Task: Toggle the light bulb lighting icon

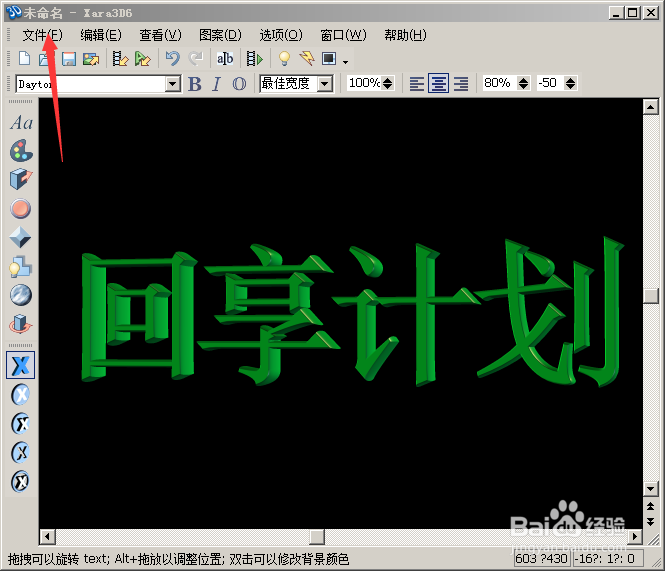Action: click(285, 59)
